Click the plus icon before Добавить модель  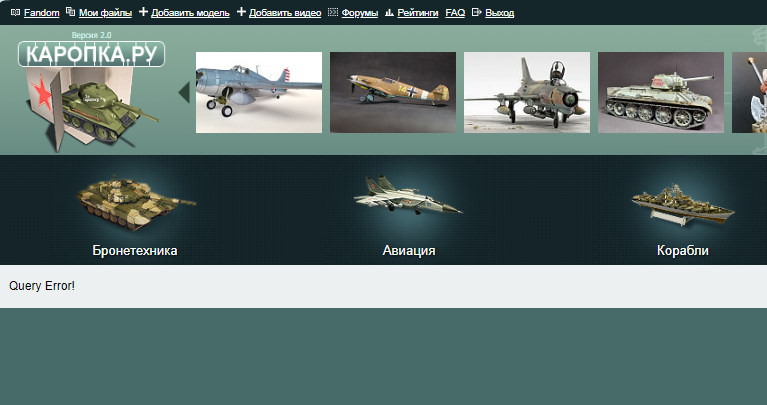point(143,13)
